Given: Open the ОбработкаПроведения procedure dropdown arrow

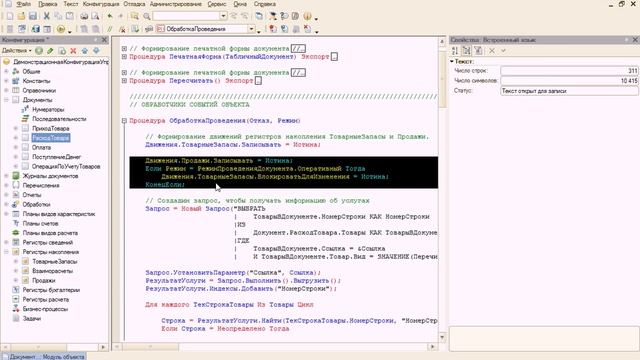Looking at the screenshot, I should (x=251, y=29).
